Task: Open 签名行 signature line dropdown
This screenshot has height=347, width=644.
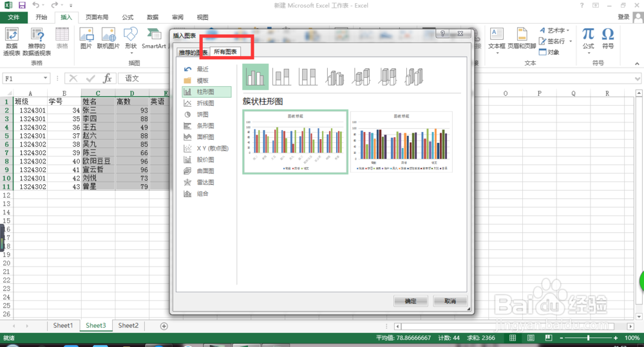Action: (x=555, y=41)
